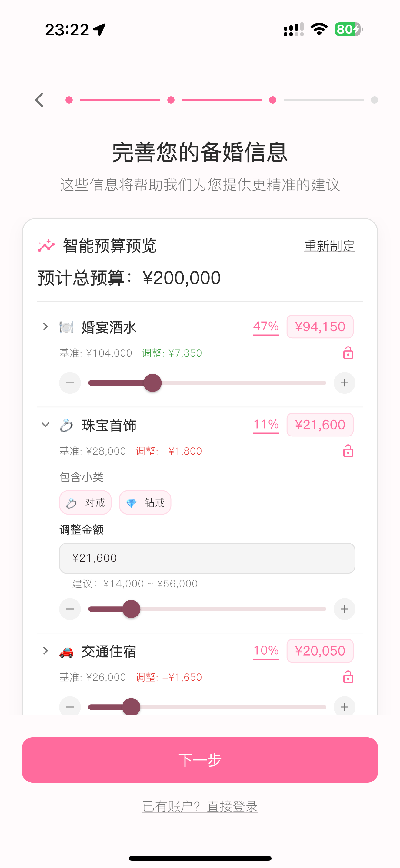The image size is (400, 868).
Task: Tap the minus button for 婚宴酒水
Action: coord(70,383)
